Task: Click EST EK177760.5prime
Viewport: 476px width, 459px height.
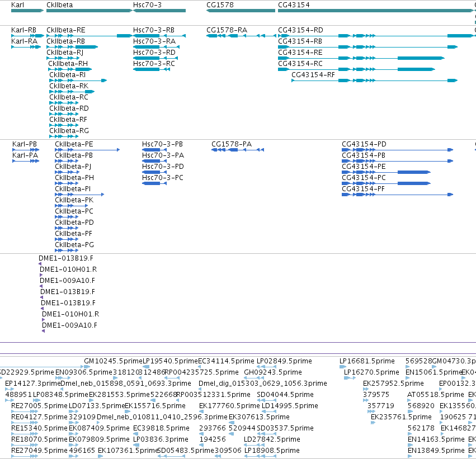Action: (x=229, y=406)
